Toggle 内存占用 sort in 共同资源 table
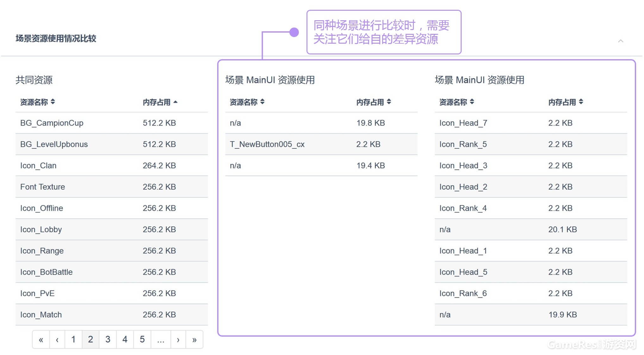Image resolution: width=644 pixels, height=355 pixels. pyautogui.click(x=160, y=102)
